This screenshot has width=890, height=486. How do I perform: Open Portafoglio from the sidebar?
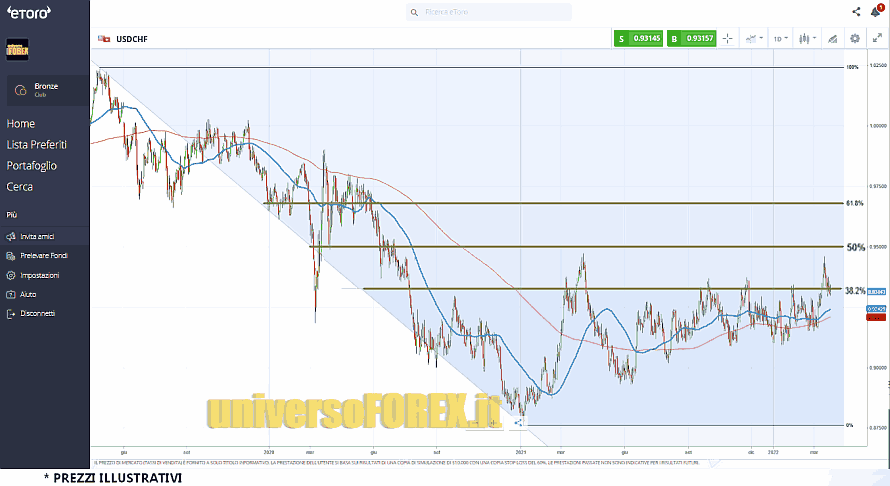(32, 166)
